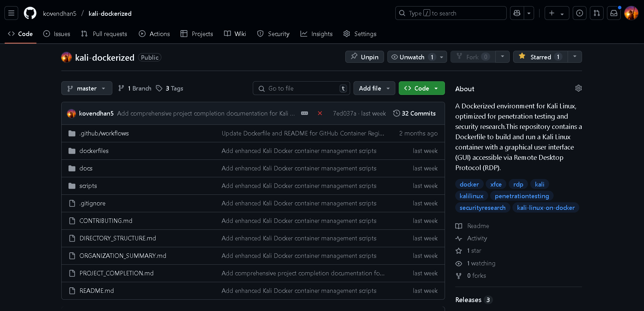644x311 pixels.
Task: Click the .github/workflows folder icon
Action: pyautogui.click(x=72, y=133)
